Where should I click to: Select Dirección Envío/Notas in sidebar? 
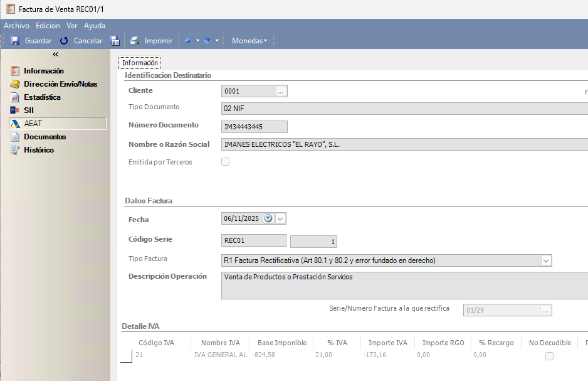pyautogui.click(x=60, y=84)
